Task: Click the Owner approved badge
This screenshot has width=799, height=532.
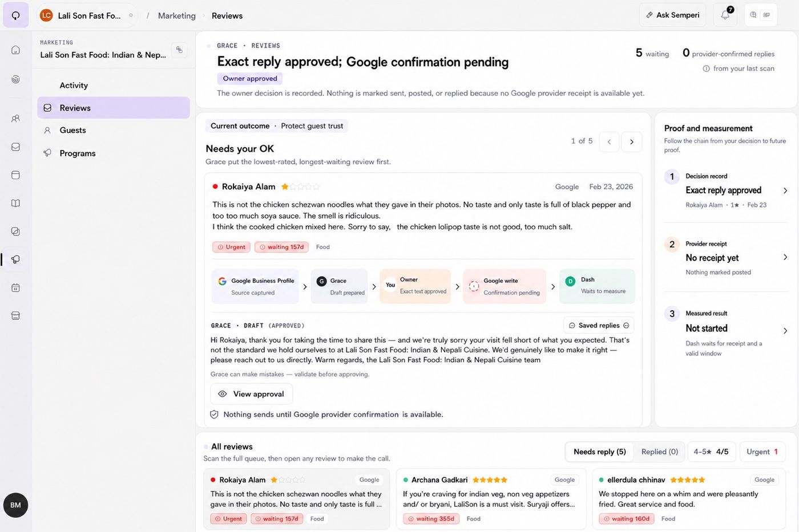Action: click(x=250, y=79)
